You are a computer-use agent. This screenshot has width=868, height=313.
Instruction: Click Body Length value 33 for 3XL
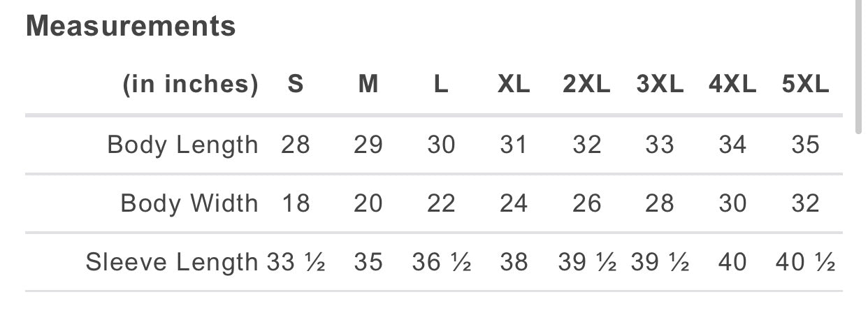660,145
